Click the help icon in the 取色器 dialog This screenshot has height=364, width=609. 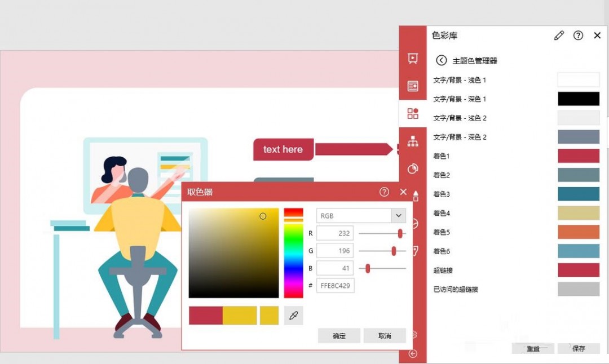click(x=384, y=192)
